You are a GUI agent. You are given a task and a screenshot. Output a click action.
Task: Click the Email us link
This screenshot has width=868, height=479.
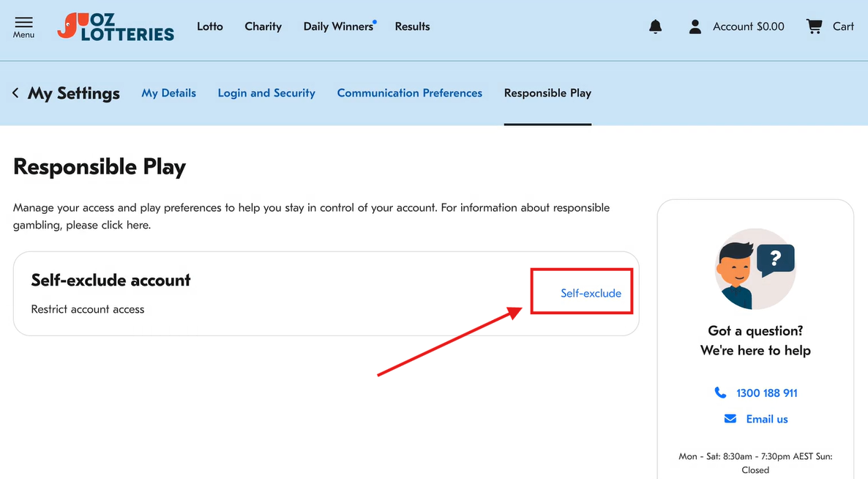[767, 419]
